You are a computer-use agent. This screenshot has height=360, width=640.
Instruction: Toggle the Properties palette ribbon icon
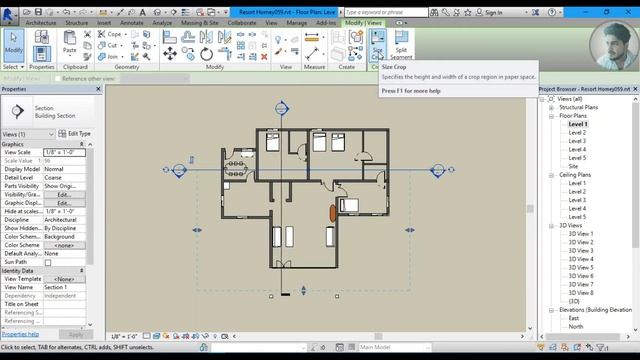[42, 54]
